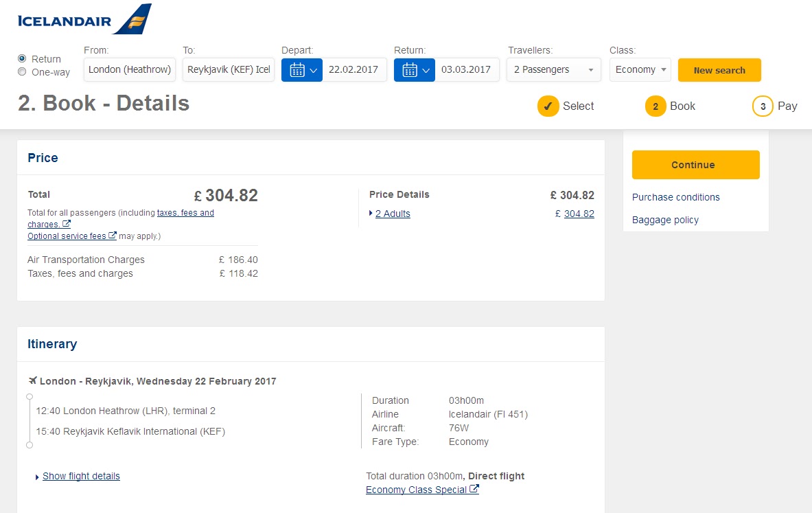812x513 pixels.
Task: Click the From field London (Heathrow)
Action: point(130,70)
